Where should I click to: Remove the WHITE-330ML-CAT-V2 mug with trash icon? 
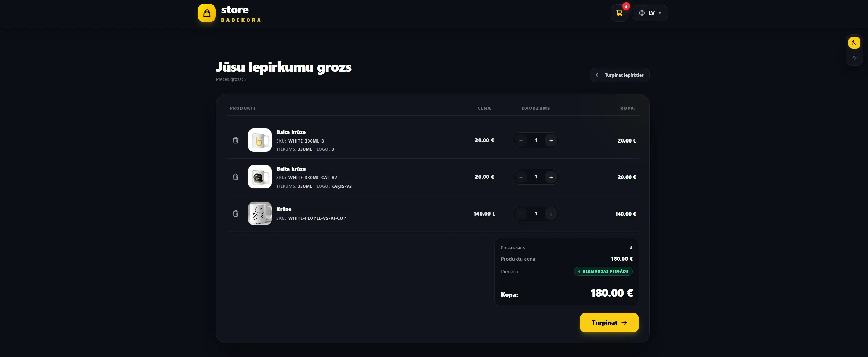[x=236, y=177]
